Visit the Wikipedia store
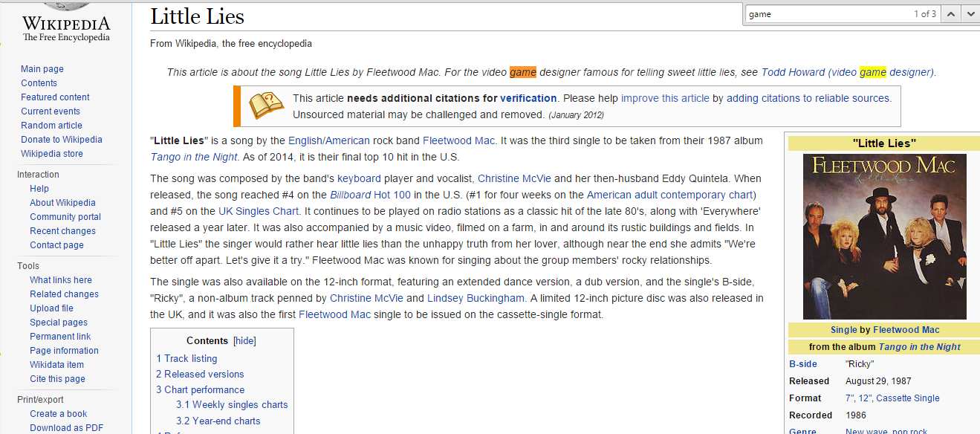The image size is (980, 434). click(x=52, y=154)
